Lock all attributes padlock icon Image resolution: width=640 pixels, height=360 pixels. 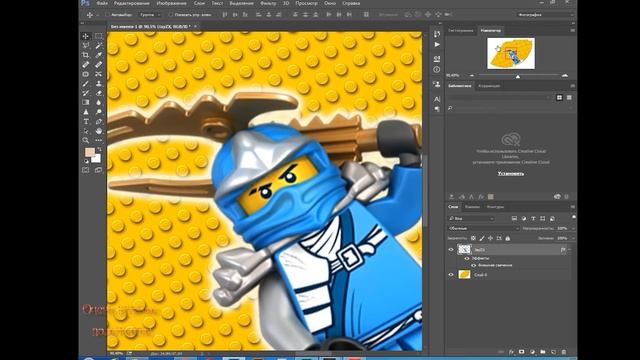(508, 238)
